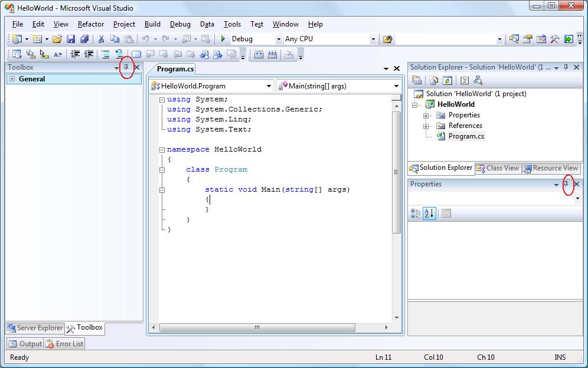Open the Main(string[] args) member dropdown
This screenshot has height=368, width=588.
tap(396, 86)
